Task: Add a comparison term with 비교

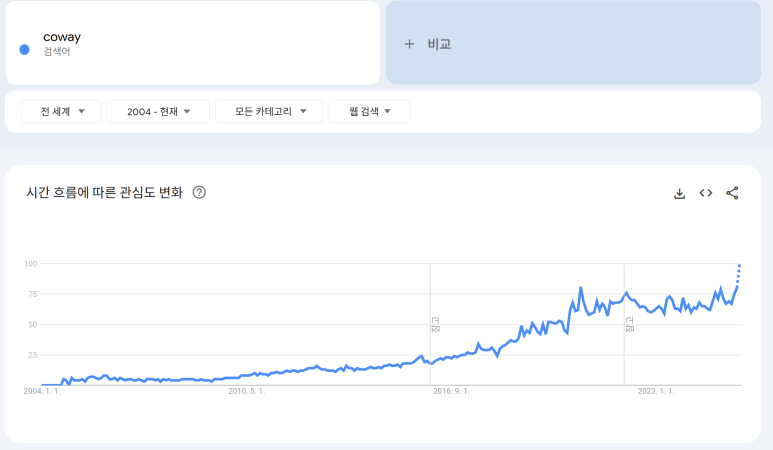Action: tap(439, 44)
